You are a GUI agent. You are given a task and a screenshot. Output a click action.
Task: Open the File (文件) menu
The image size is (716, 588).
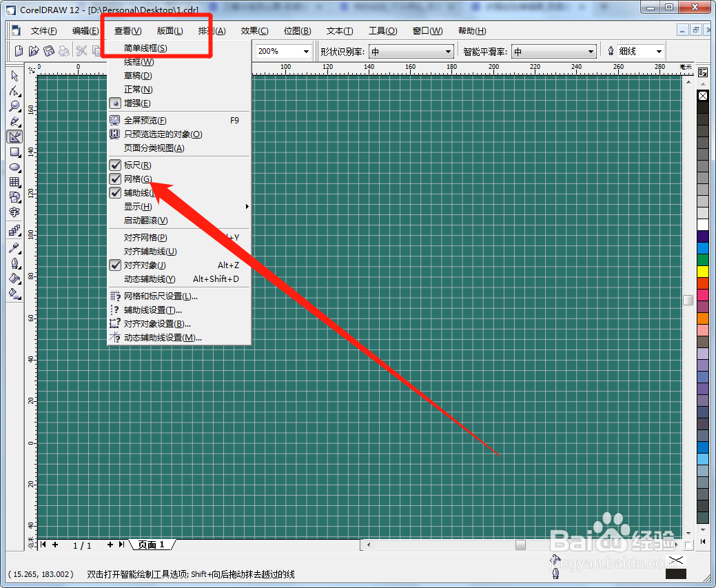click(44, 30)
